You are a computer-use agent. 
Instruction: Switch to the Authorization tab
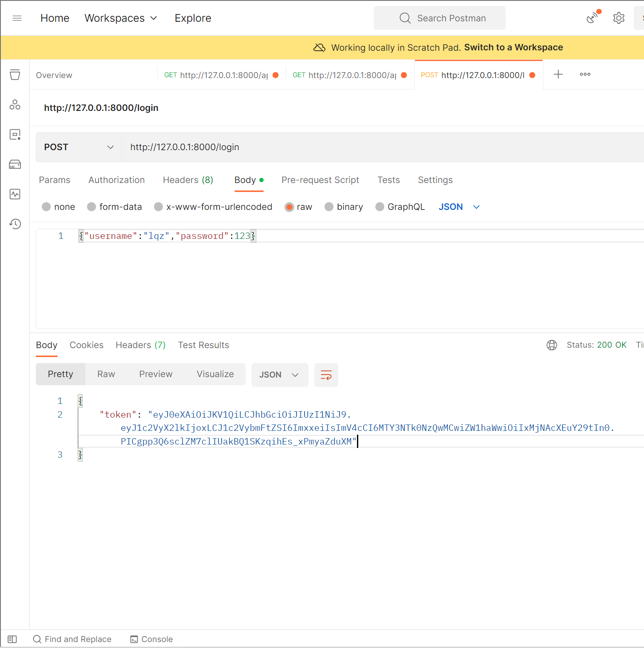[116, 180]
